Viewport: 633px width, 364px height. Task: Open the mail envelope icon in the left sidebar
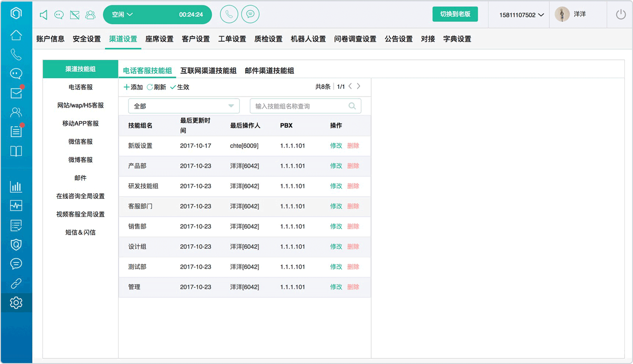pyautogui.click(x=16, y=93)
